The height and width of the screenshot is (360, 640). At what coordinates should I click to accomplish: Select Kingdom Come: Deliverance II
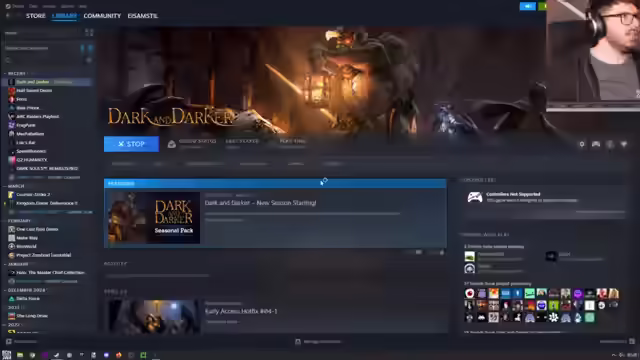48,203
